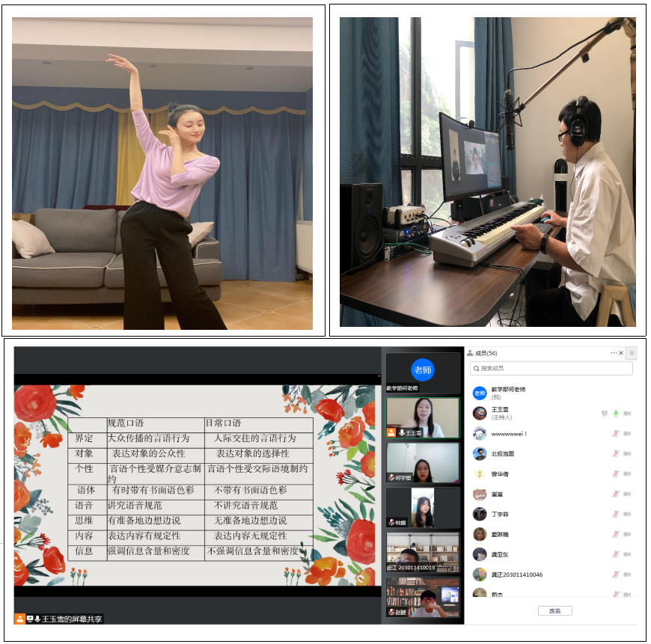
Task: Open the three-dots more options in members panel
Action: [x=614, y=353]
